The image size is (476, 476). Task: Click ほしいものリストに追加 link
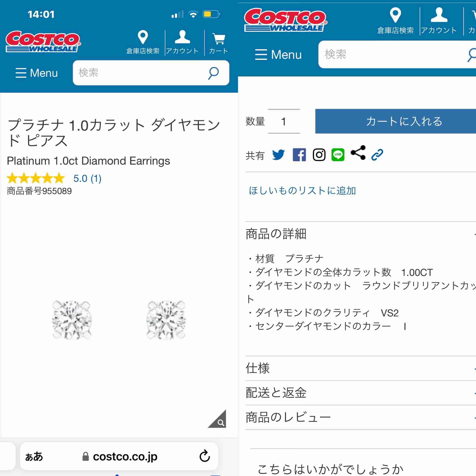tap(302, 190)
